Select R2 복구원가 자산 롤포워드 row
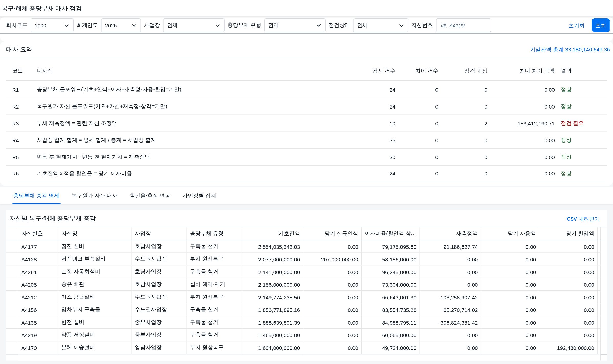 pyautogui.click(x=306, y=107)
